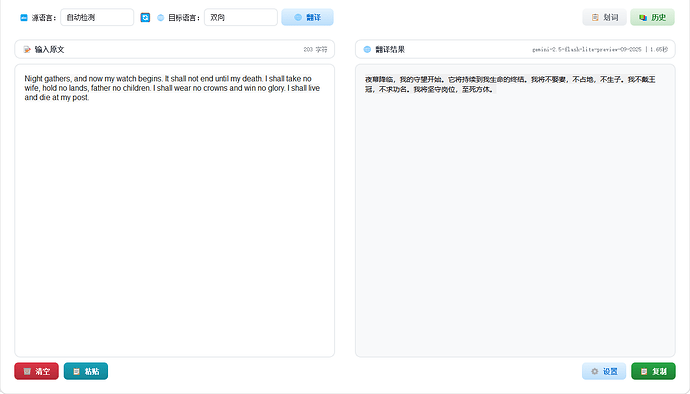
Task: Click the 翻译 translate button
Action: [307, 18]
